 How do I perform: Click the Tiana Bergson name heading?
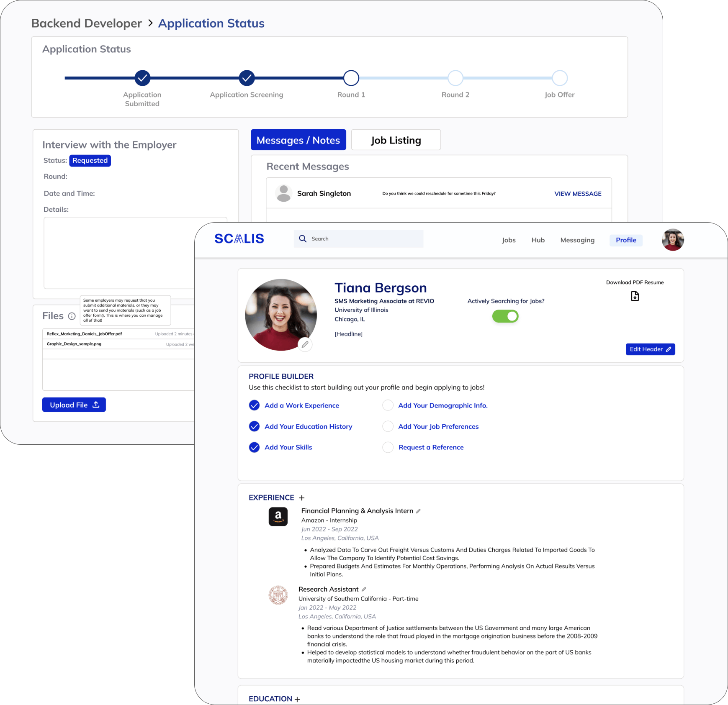pyautogui.click(x=381, y=288)
